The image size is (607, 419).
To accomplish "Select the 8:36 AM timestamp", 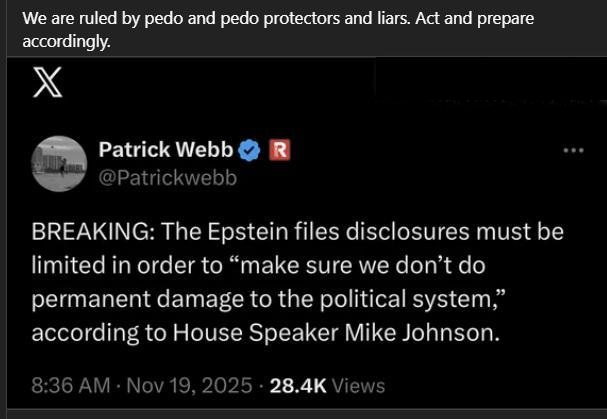I will (71, 385).
